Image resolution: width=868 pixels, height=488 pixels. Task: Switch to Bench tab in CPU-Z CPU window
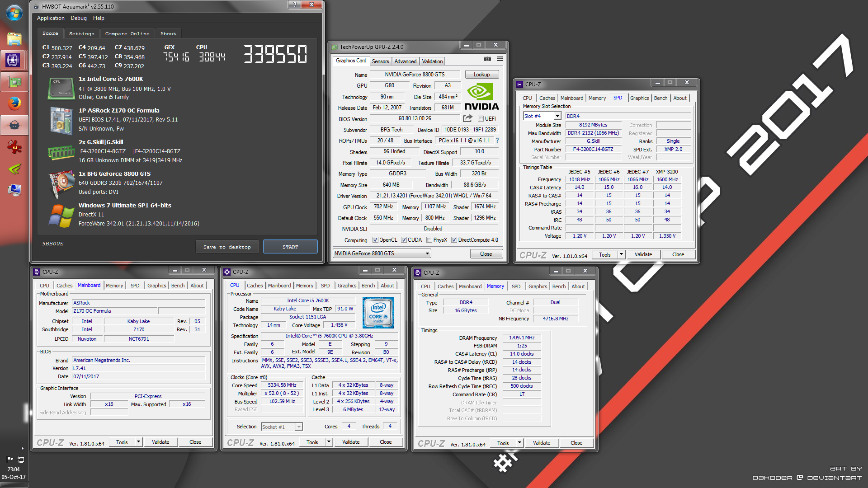point(368,286)
